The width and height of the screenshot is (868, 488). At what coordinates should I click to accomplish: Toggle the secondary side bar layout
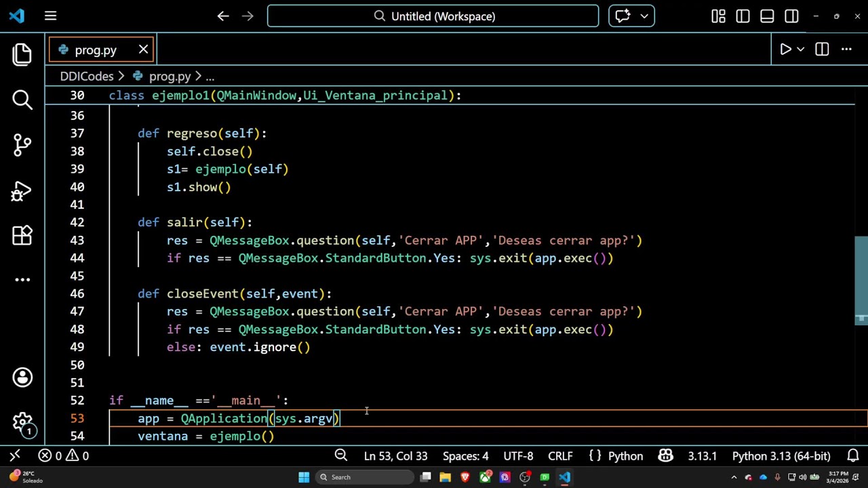(791, 16)
